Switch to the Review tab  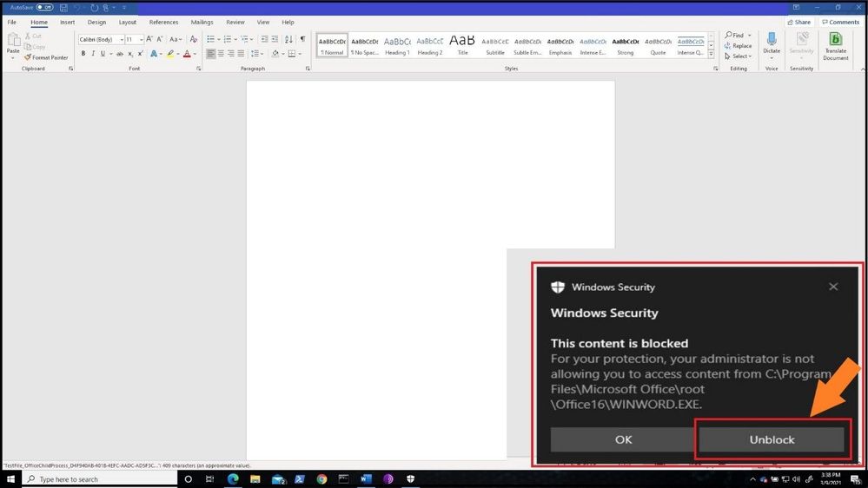point(235,22)
